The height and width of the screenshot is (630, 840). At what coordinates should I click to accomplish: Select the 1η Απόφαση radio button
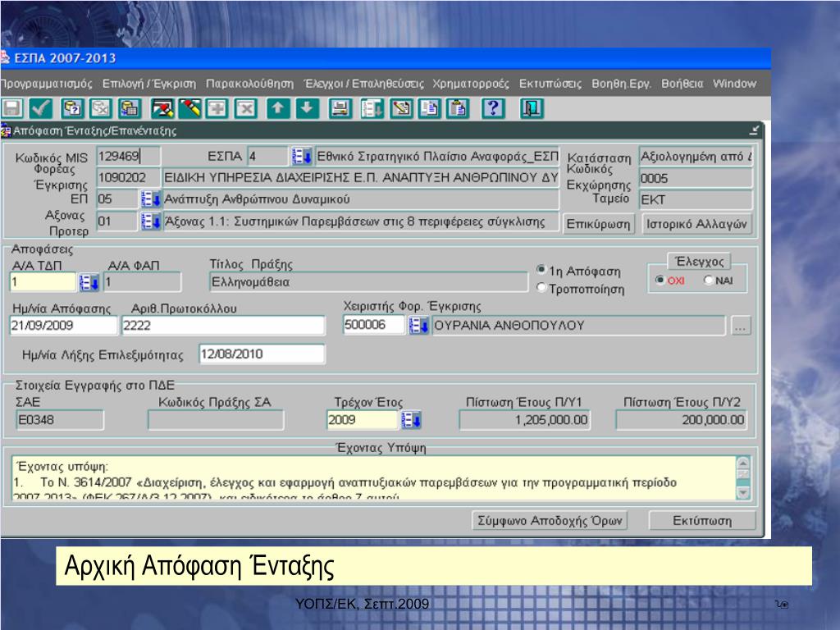point(541,269)
